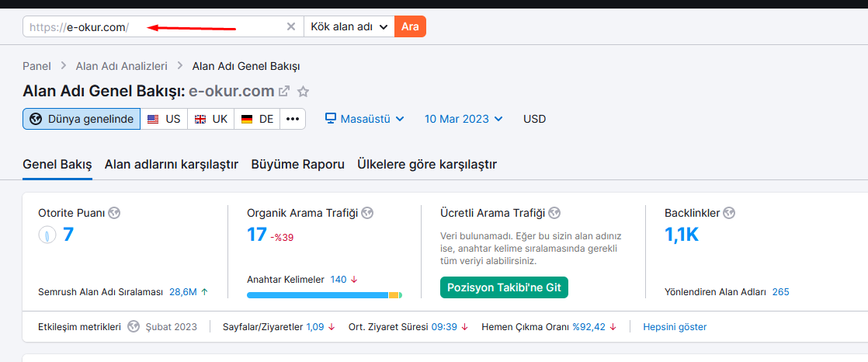Open more countries ellipsis button
The image size is (868, 362).
[x=293, y=119]
